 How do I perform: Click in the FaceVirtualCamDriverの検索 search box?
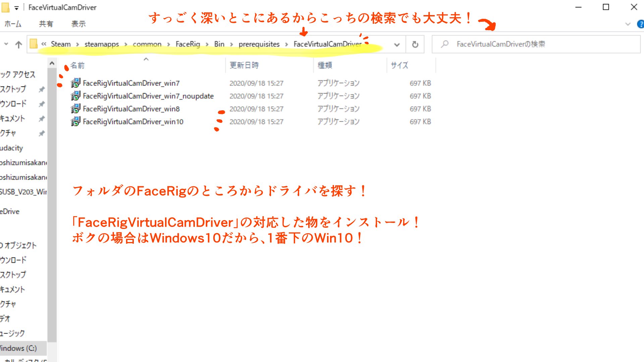(x=536, y=44)
